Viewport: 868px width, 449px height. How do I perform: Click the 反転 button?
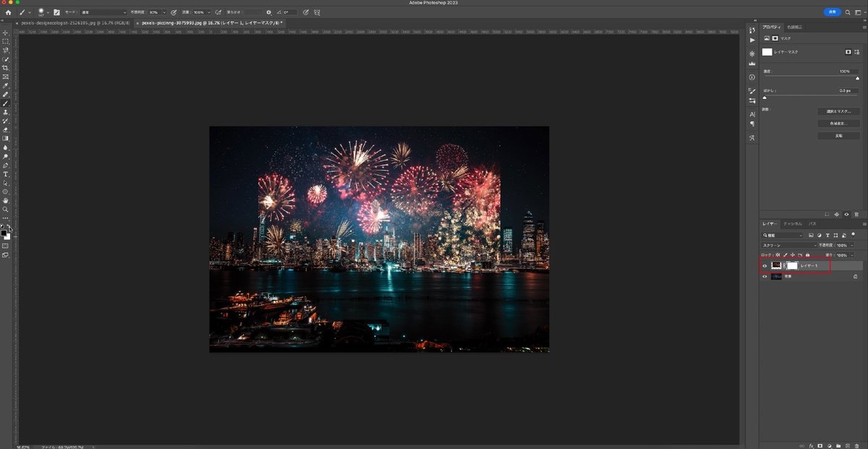click(x=838, y=135)
